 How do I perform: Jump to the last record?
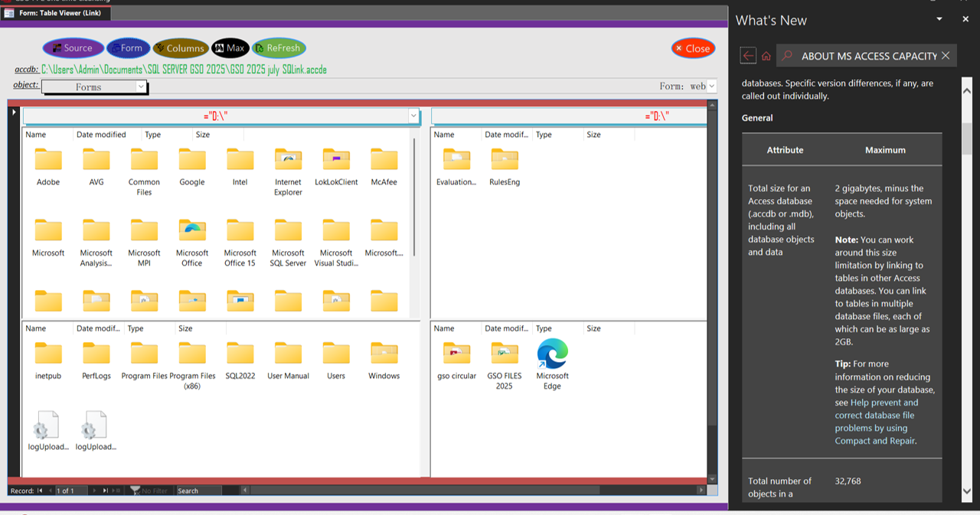106,491
